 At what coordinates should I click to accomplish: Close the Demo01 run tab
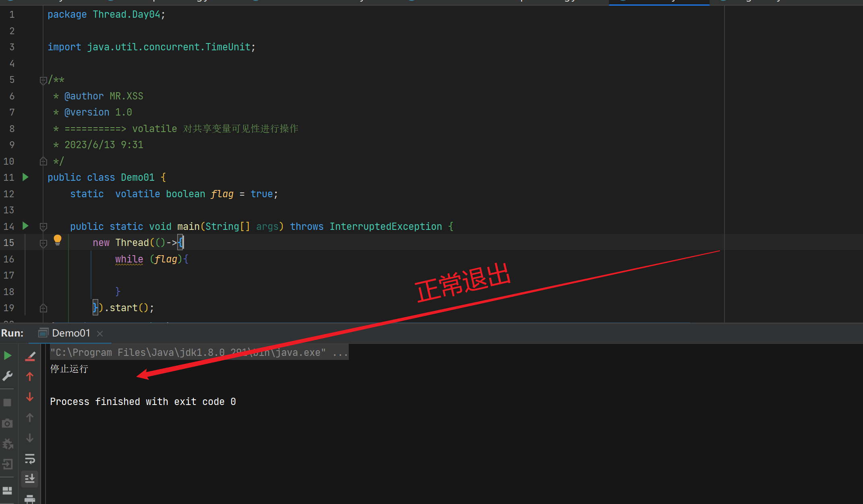coord(100,334)
